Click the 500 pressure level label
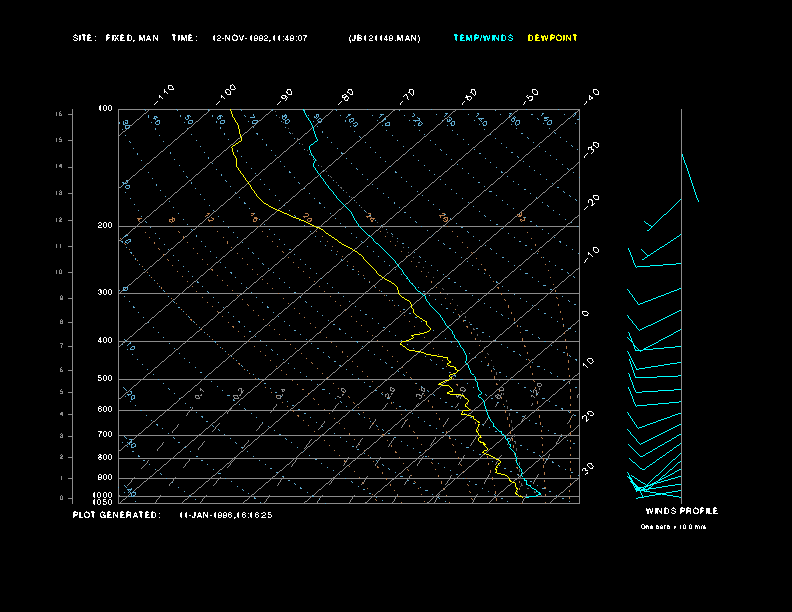Image resolution: width=792 pixels, height=612 pixels. click(105, 378)
